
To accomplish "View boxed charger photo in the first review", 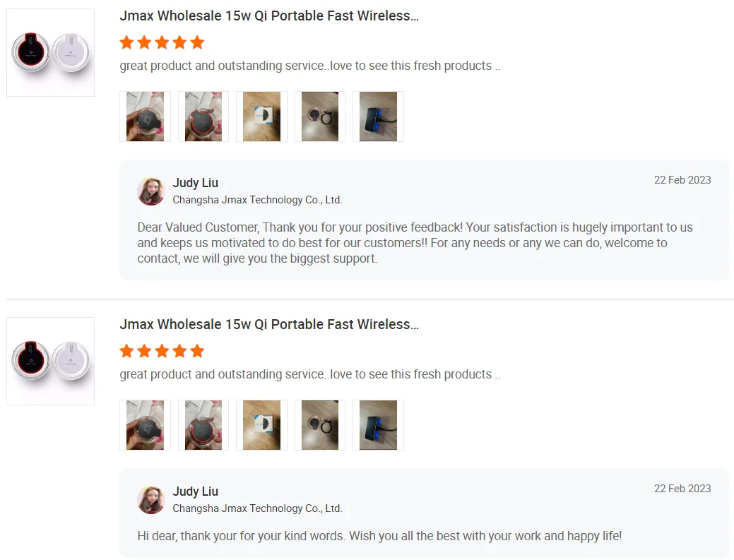I will (x=261, y=117).
